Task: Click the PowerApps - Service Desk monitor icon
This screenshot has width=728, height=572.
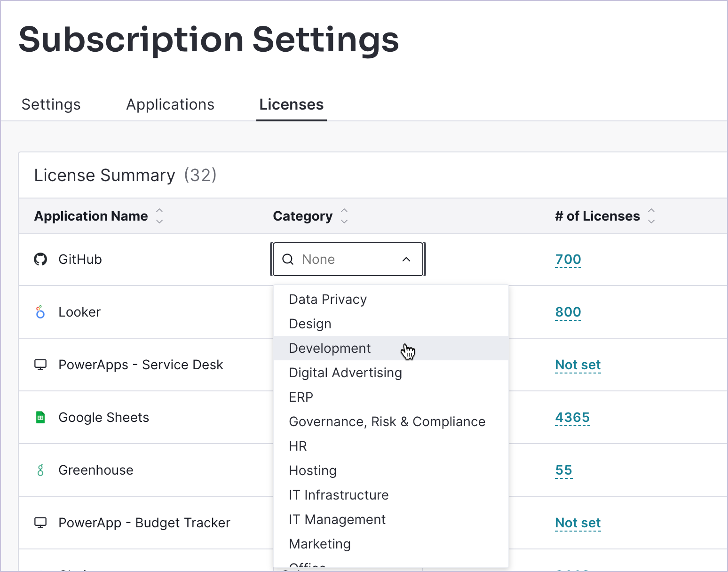Action: pos(40,365)
